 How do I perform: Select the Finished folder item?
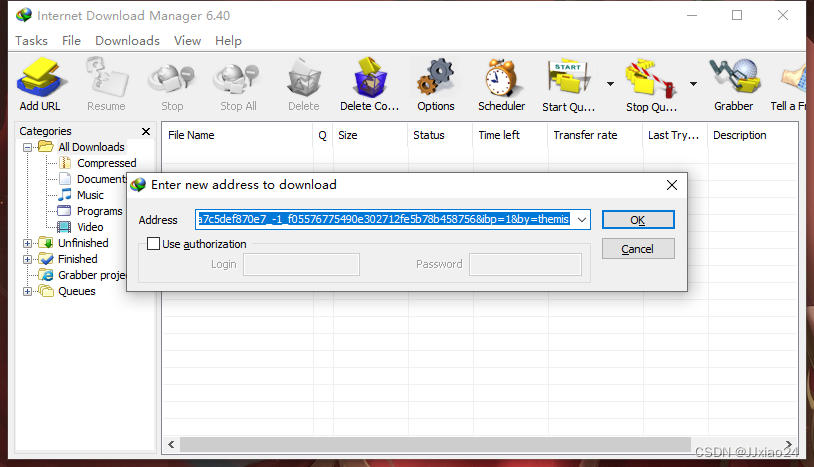coord(69,259)
